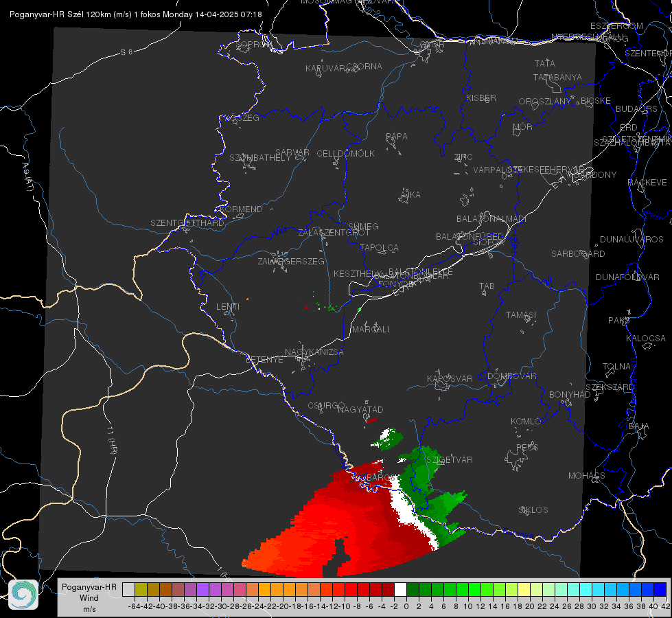Screen dimensions: 672x618
Task: Click the BONYHAD town label
Action: pyautogui.click(x=570, y=395)
